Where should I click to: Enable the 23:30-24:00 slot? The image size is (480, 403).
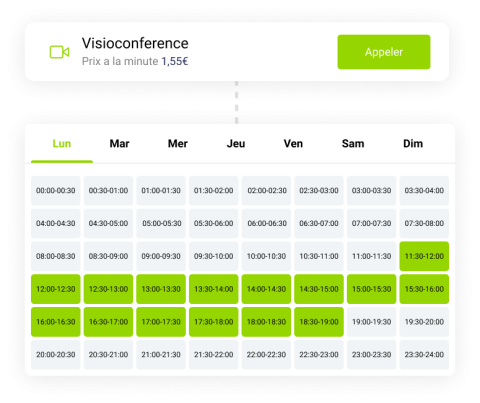424,355
